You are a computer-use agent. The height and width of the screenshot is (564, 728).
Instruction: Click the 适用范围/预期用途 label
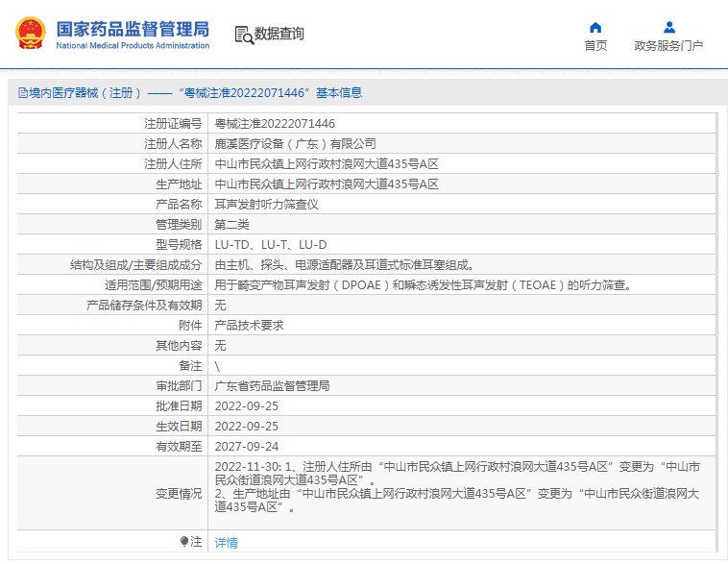pyautogui.click(x=154, y=284)
